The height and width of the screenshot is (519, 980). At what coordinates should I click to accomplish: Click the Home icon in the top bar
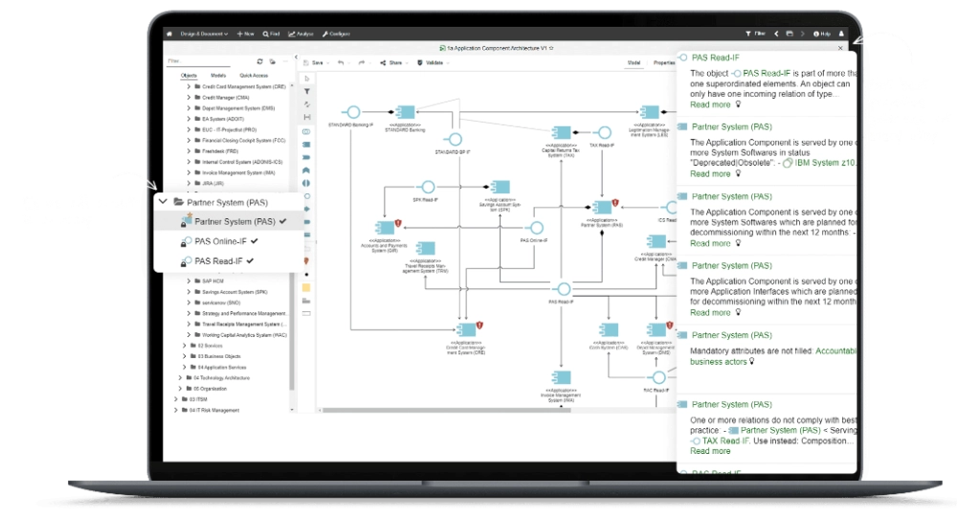169,34
